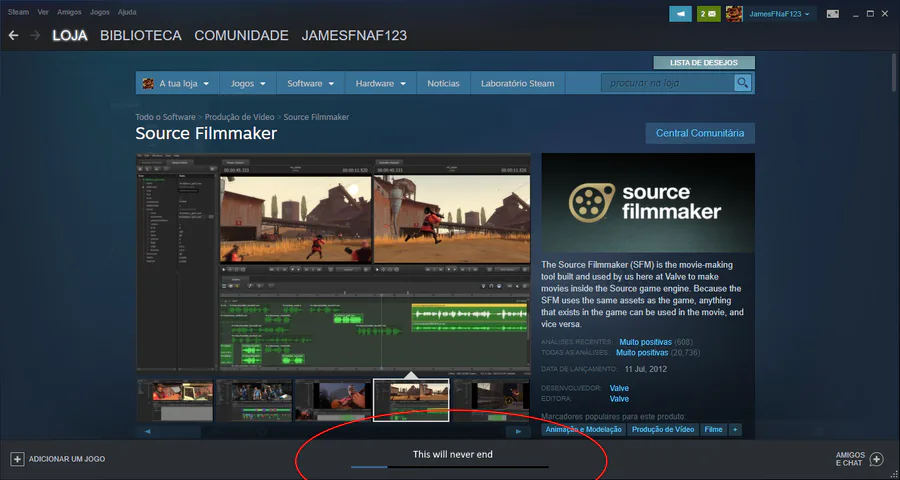Move the thumbnail strip left with the arrow
The image size is (900, 480).
(148, 431)
